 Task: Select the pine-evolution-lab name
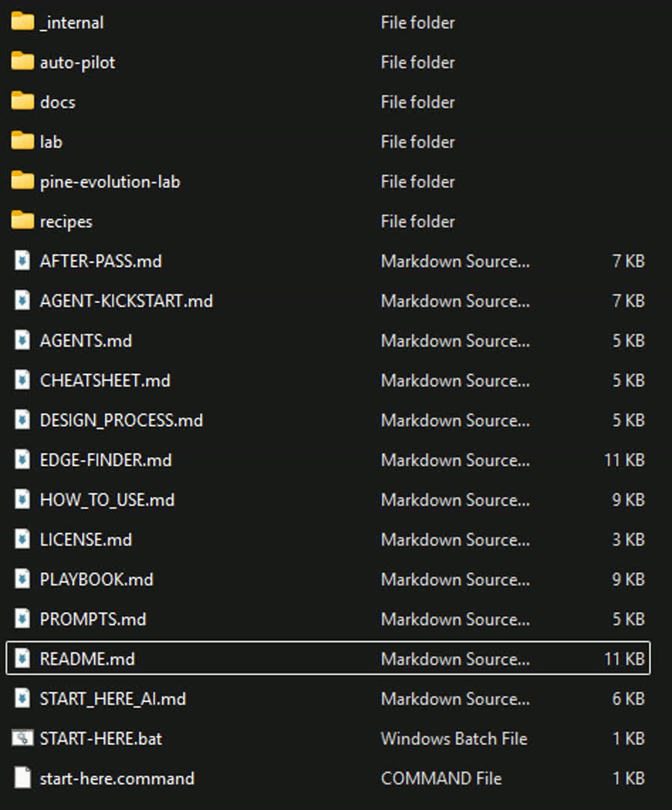pyautogui.click(x=110, y=182)
